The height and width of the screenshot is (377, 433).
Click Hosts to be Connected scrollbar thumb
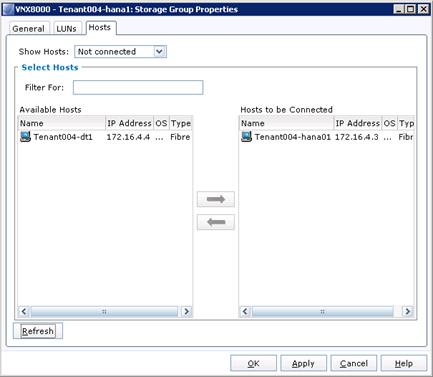coord(322,312)
